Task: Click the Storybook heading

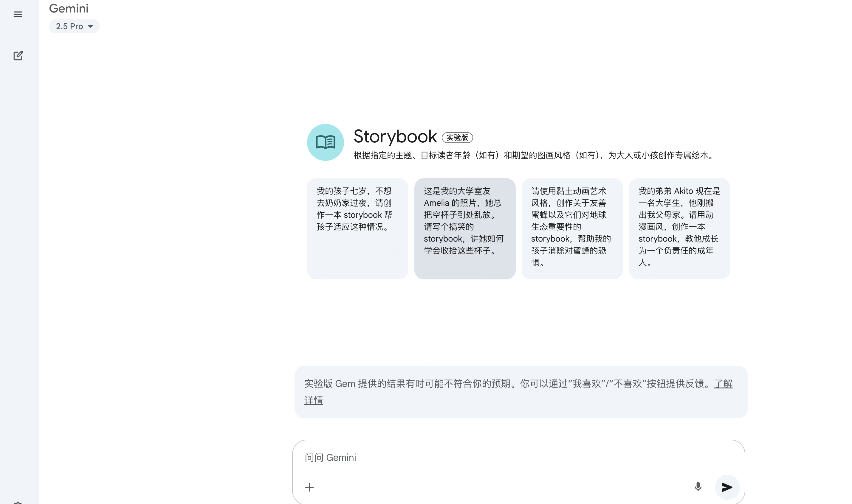Action: pos(395,136)
